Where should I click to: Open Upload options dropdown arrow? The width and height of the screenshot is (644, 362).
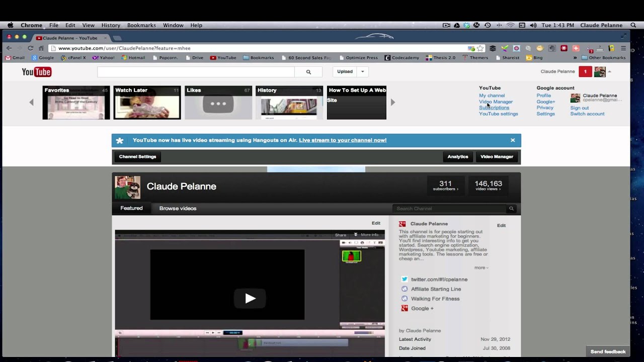(362, 71)
